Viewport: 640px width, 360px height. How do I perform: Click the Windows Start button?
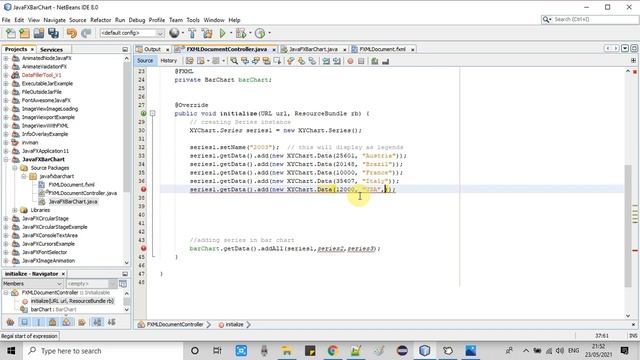[x=11, y=351]
